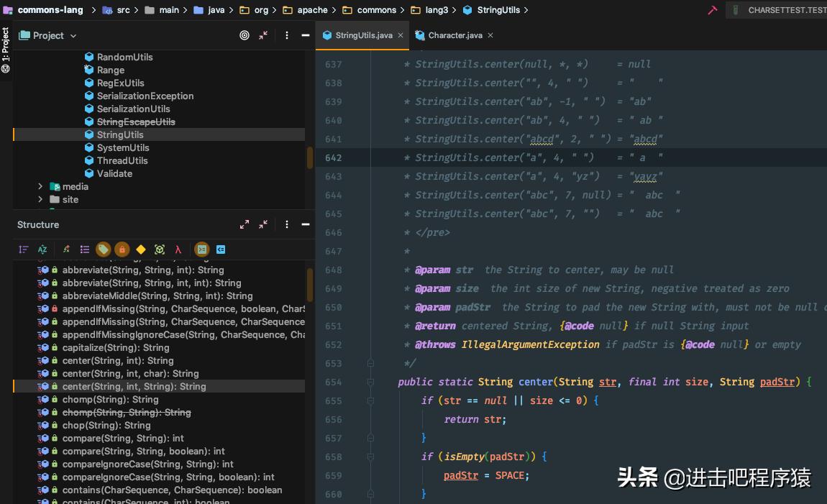Close the StringUtils.java tab

[400, 35]
